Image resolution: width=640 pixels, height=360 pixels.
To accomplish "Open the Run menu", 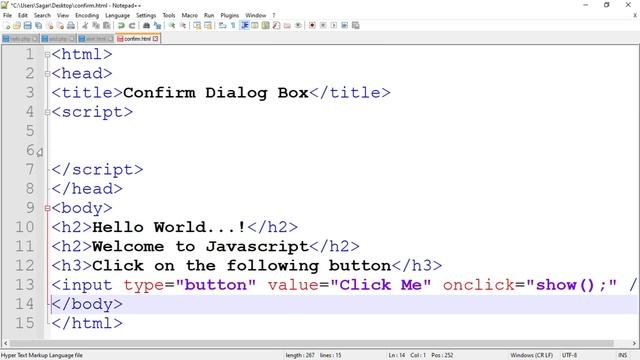I will [x=209, y=15].
